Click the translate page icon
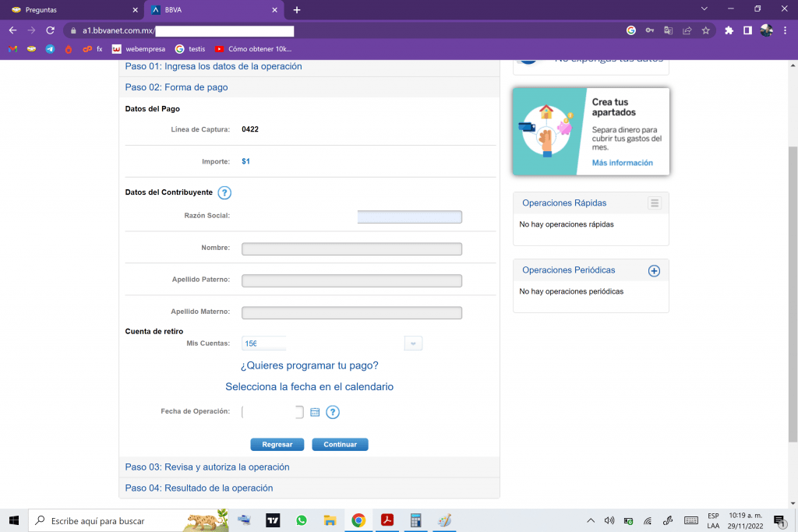798x532 pixels. click(668, 30)
